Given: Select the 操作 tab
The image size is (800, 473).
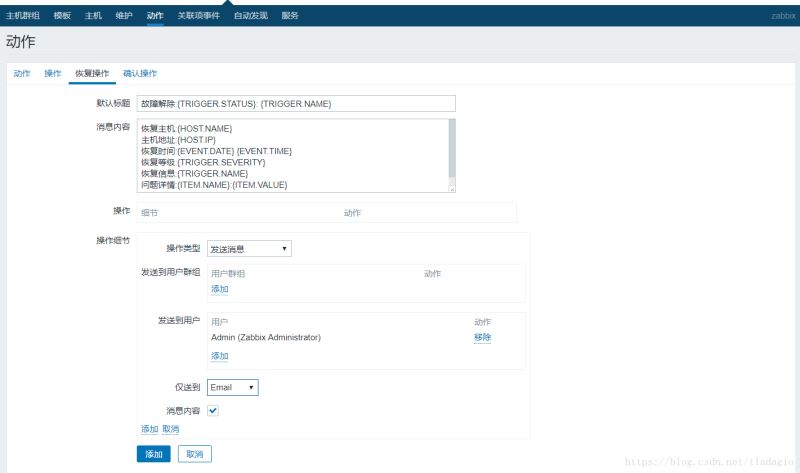Looking at the screenshot, I should [x=53, y=73].
